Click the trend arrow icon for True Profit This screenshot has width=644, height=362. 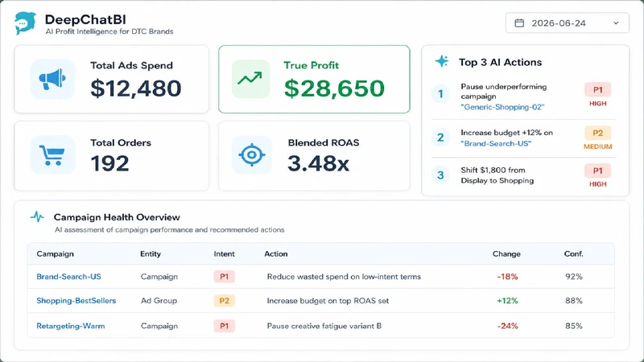pos(250,78)
